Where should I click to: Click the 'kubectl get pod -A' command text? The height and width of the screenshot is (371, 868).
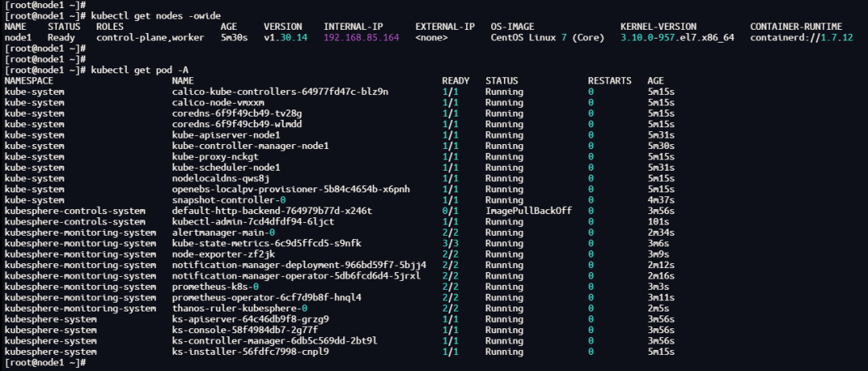[x=140, y=70]
